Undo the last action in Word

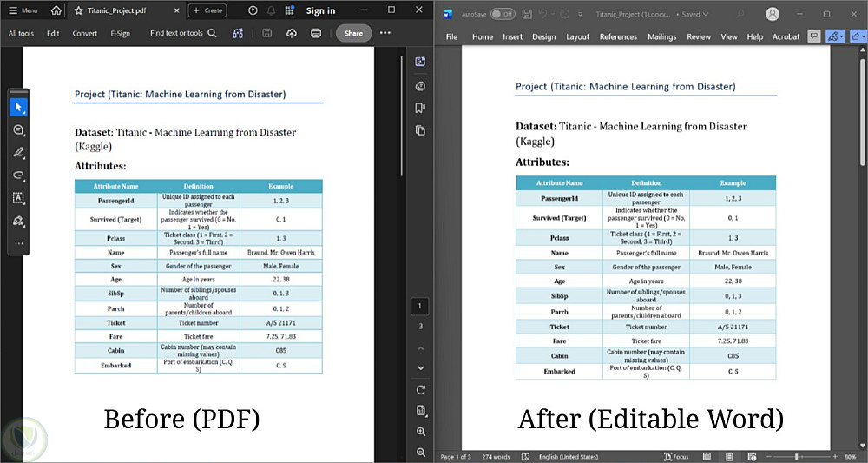543,14
